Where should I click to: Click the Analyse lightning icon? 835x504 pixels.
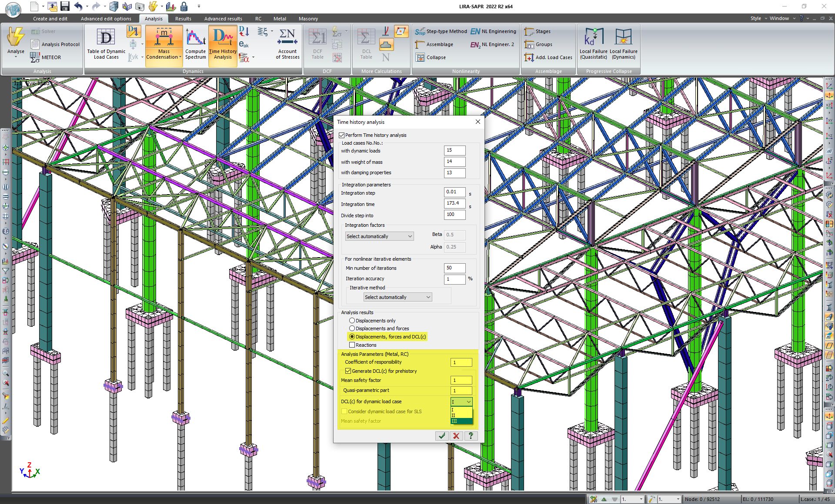pos(16,38)
